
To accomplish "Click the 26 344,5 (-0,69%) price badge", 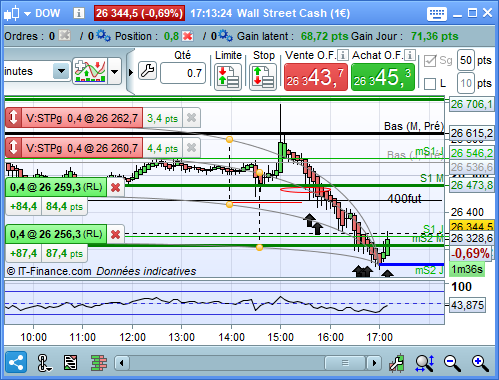I will (139, 13).
